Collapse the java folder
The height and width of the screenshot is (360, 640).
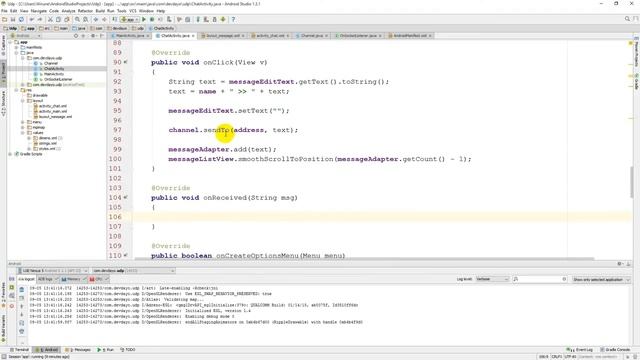click(17, 53)
